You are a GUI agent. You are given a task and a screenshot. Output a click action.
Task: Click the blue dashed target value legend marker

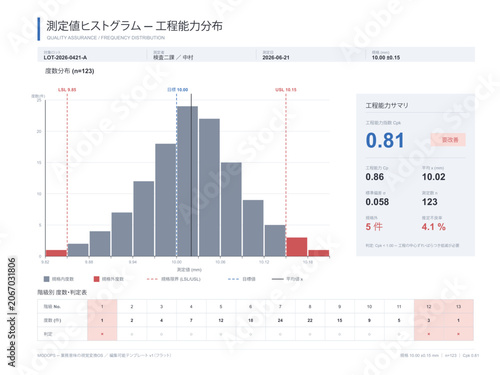tap(233, 279)
